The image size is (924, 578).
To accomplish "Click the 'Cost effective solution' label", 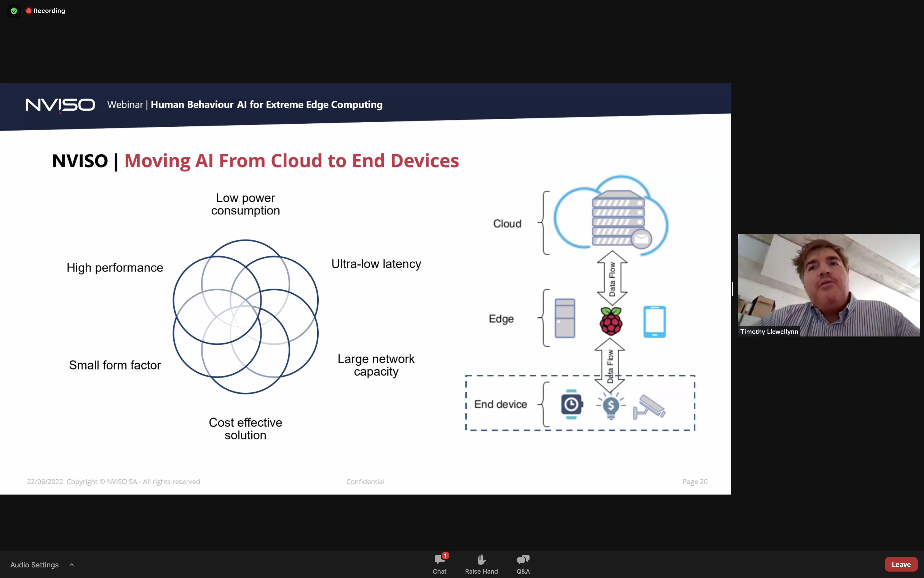I will [245, 429].
